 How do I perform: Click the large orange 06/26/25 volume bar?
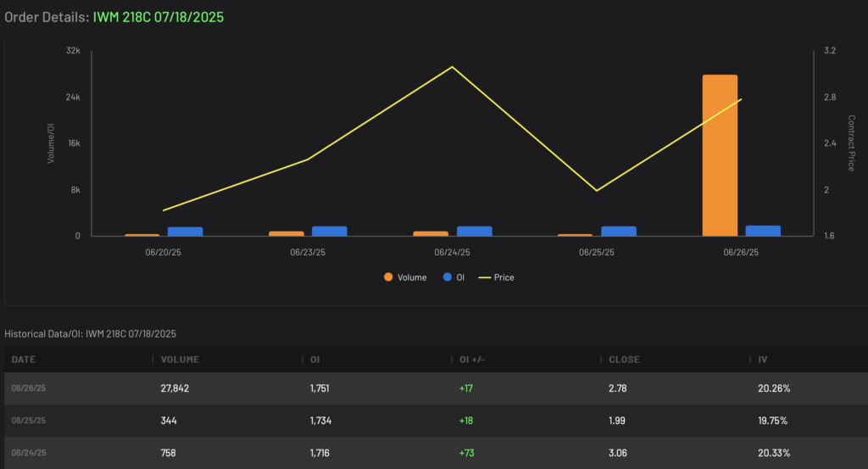point(720,155)
